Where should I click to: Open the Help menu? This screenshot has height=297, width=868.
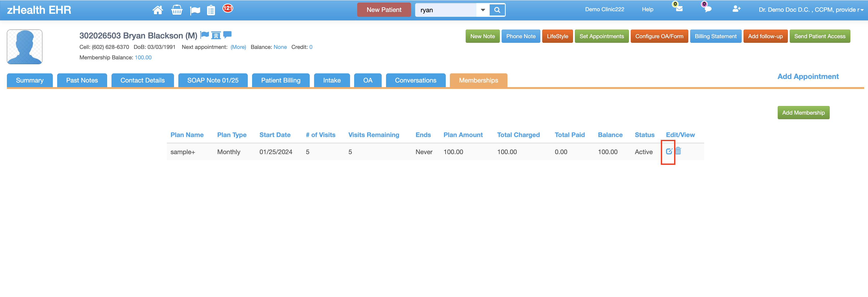point(647,9)
